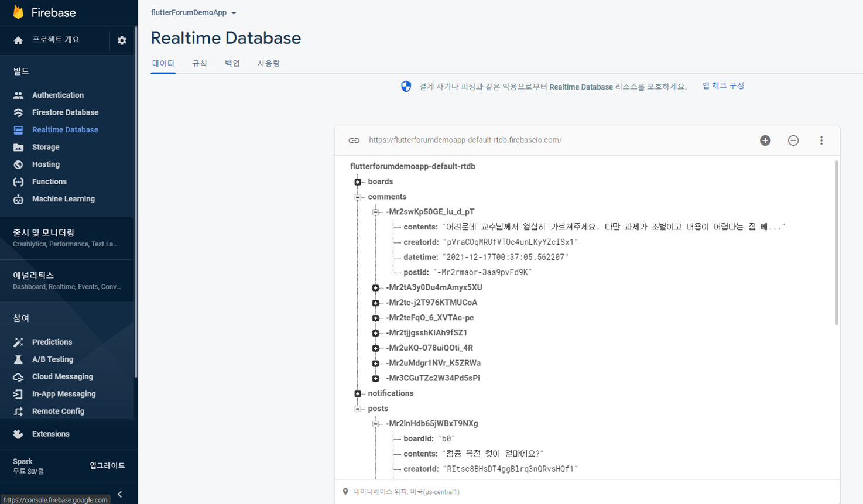This screenshot has width=863, height=504.
Task: Switch to the 규칙 tab
Action: coord(200,63)
